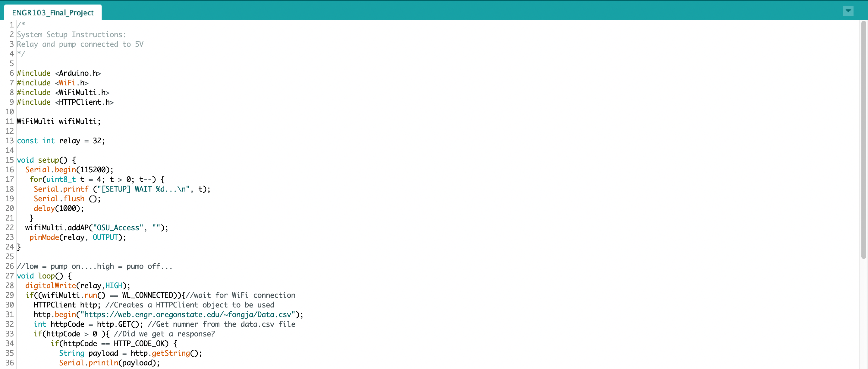Click the #include <Arduino.h> line

point(59,73)
